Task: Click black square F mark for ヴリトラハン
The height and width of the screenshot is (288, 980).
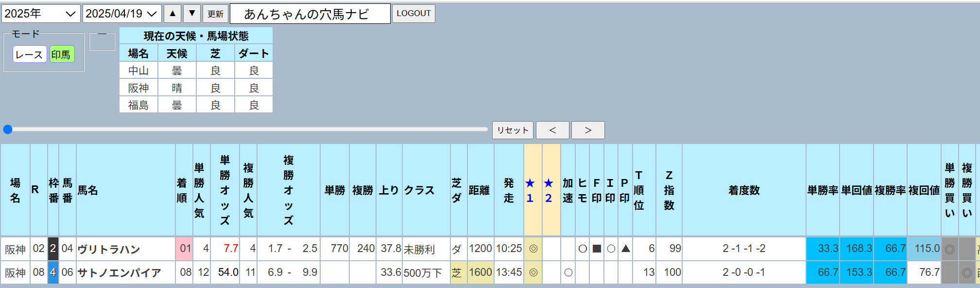Action: tap(597, 249)
